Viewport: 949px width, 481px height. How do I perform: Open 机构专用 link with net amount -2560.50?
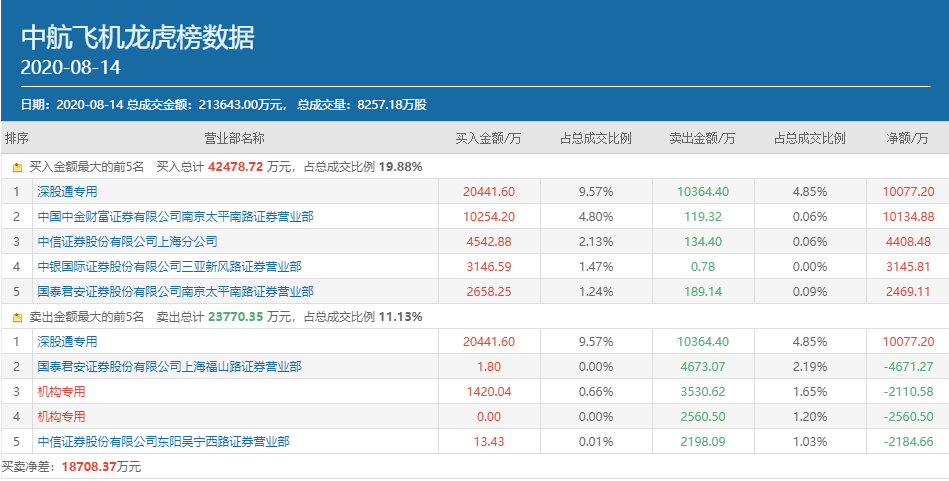pyautogui.click(x=61, y=417)
